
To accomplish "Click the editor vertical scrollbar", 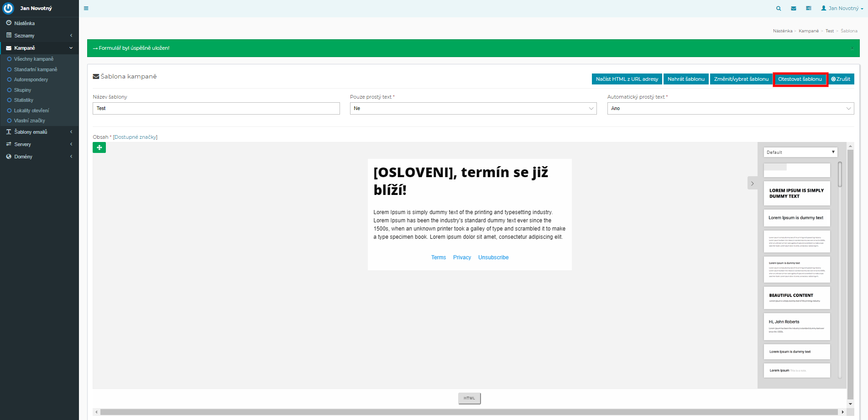I will pos(850,274).
